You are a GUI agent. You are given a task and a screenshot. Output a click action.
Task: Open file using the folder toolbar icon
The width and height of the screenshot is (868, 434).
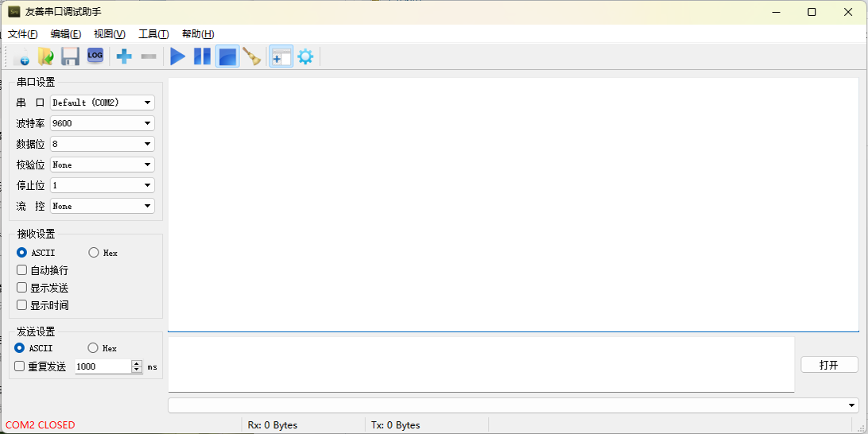45,56
